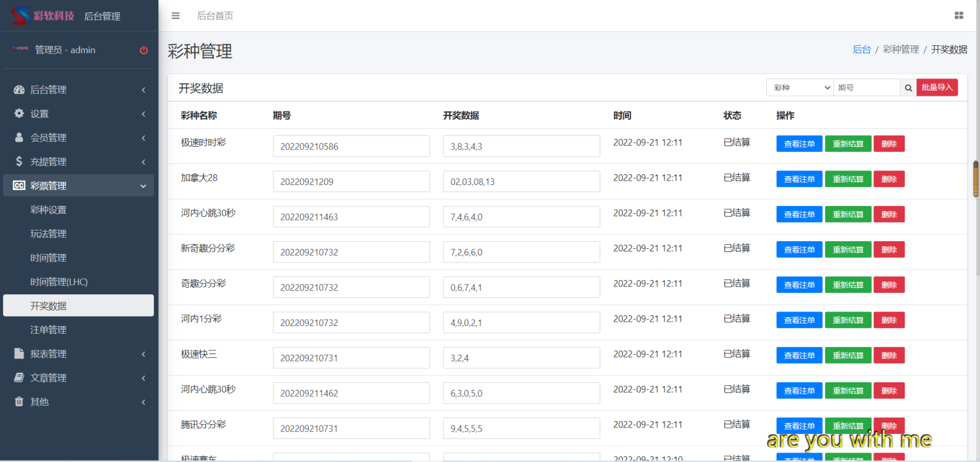Open the 彩种 dropdown filter

pos(800,88)
